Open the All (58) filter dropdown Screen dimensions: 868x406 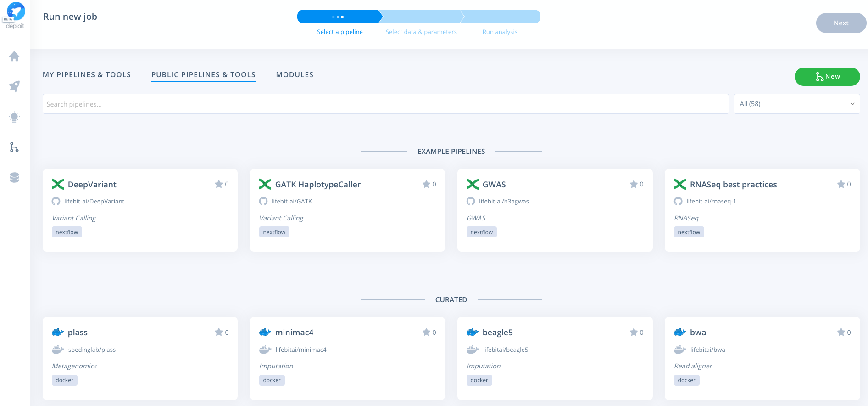pyautogui.click(x=797, y=104)
